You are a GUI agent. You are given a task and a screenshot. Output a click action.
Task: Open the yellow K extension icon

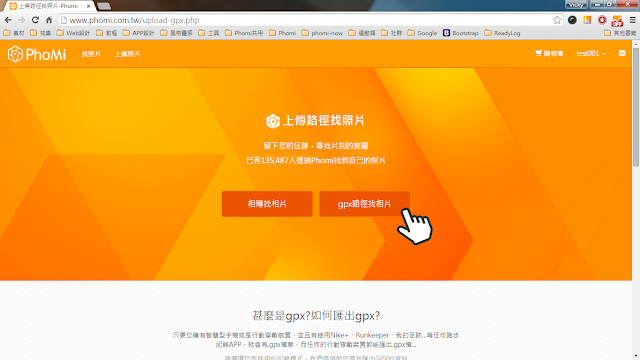pyautogui.click(x=587, y=20)
